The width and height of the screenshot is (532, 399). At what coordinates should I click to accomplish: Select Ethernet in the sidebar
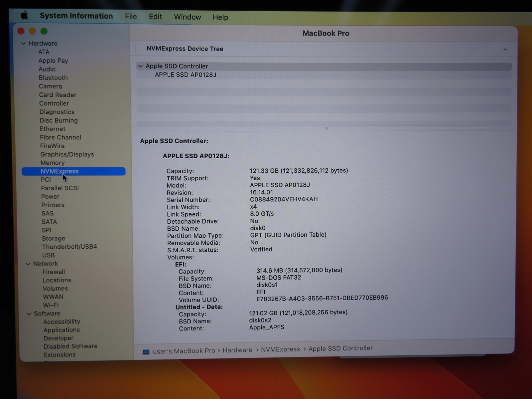click(x=53, y=129)
